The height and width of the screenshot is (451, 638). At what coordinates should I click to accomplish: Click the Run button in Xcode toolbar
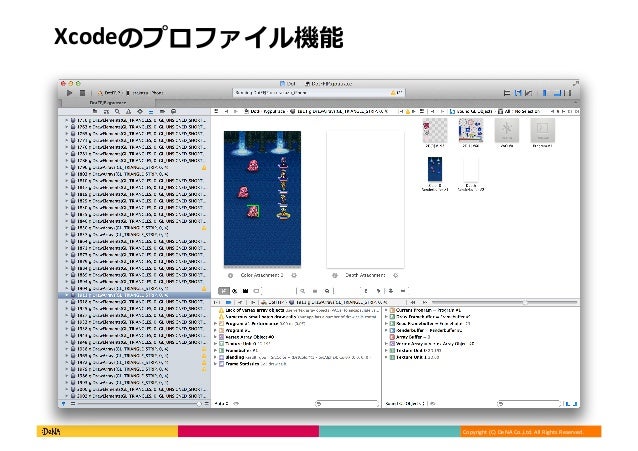pos(70,93)
